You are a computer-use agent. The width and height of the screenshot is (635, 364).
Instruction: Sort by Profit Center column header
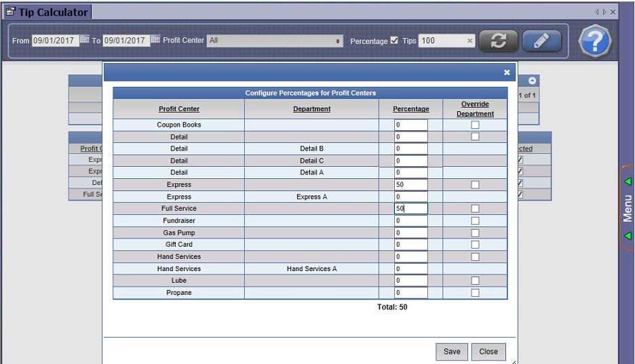[179, 109]
